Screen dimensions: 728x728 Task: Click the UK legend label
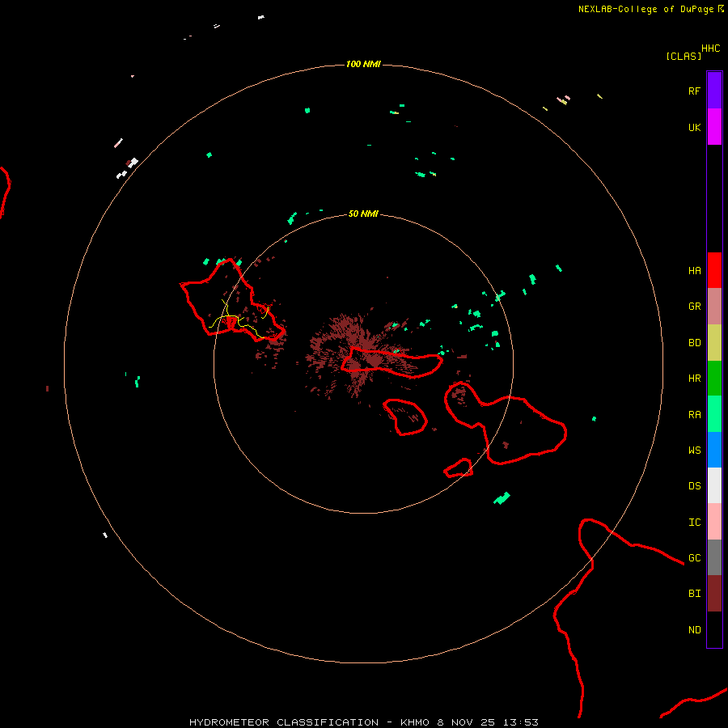tap(694, 127)
